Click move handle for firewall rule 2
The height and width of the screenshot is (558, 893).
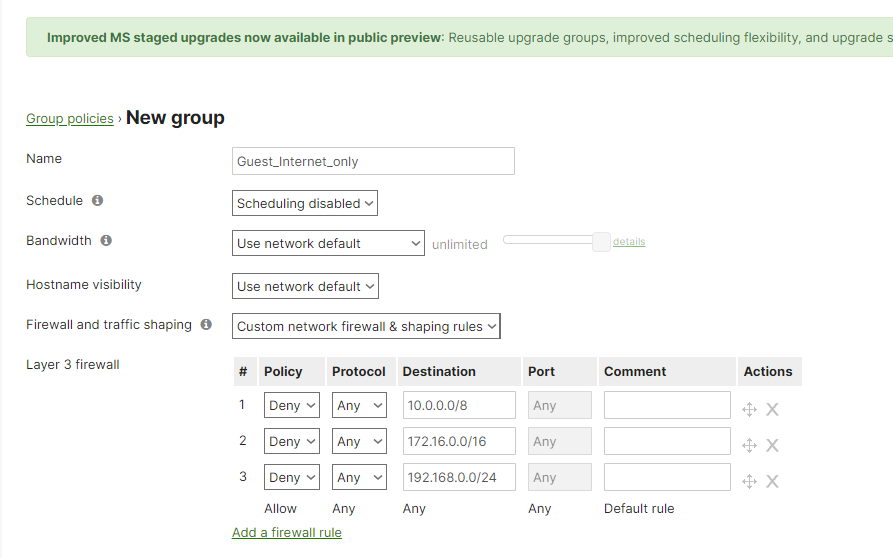pos(750,445)
